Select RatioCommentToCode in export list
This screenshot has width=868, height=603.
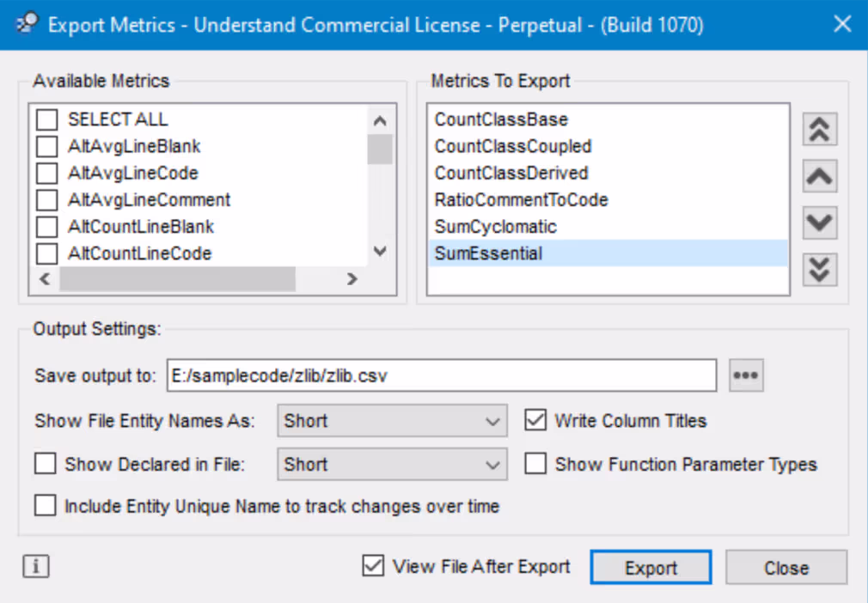point(608,199)
